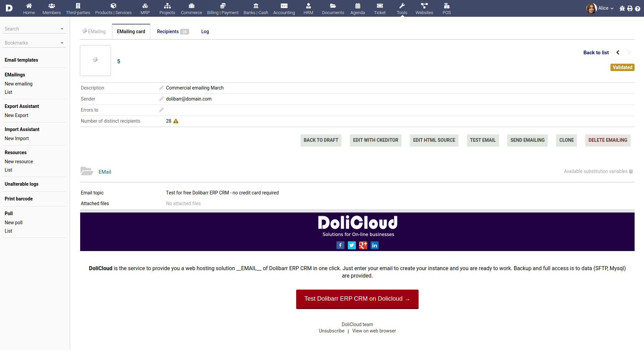This screenshot has height=362, width=644.
Task: Click the DELETE EMAILING button
Action: [608, 140]
